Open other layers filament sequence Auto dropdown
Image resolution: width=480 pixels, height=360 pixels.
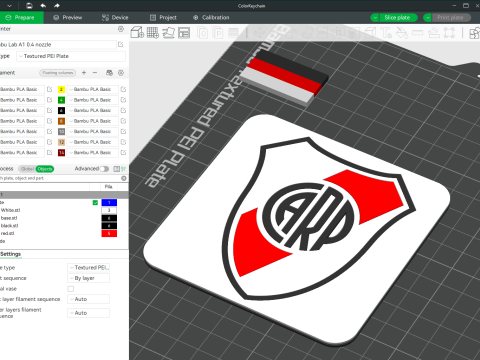(89, 313)
